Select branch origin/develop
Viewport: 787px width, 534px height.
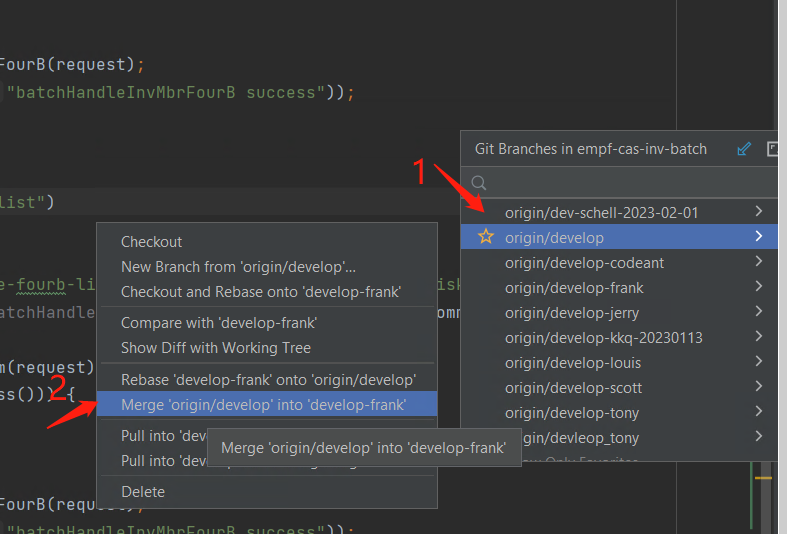(x=619, y=237)
